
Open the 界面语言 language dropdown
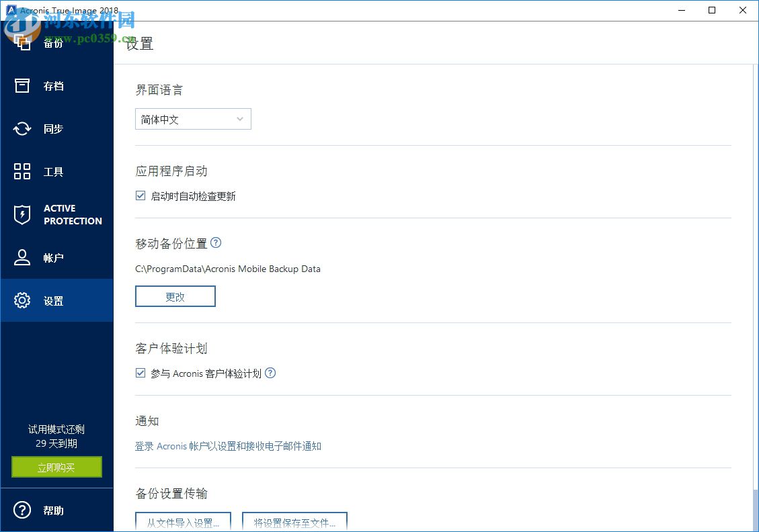(x=193, y=119)
